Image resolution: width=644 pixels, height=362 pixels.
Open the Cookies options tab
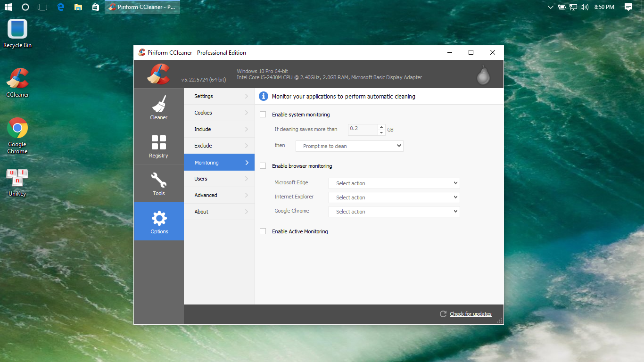tap(219, 113)
